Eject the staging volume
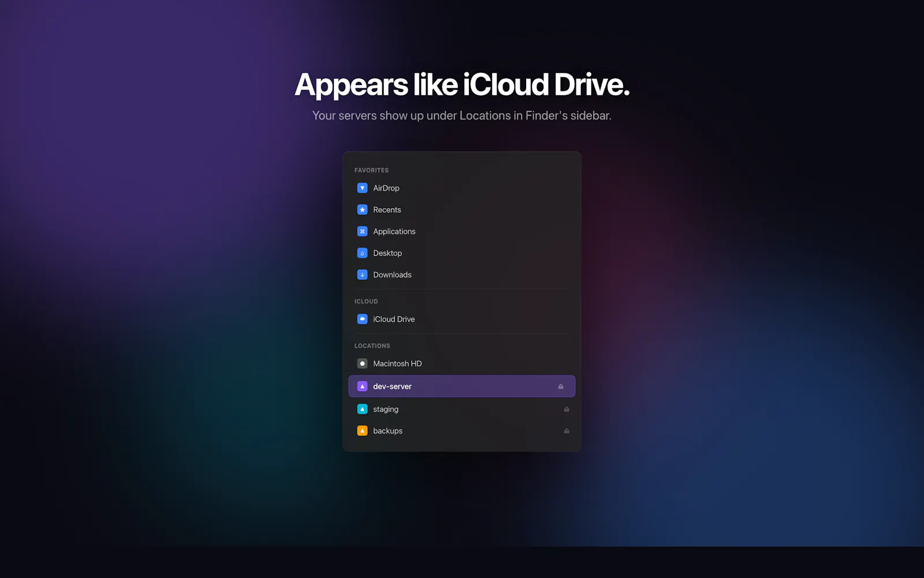Viewport: 924px width, 578px height. [567, 409]
